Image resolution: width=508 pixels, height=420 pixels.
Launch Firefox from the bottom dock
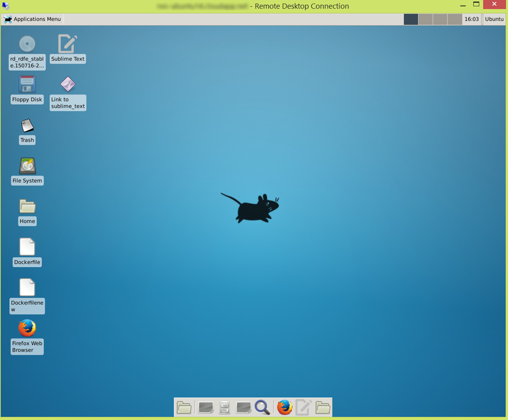284,407
